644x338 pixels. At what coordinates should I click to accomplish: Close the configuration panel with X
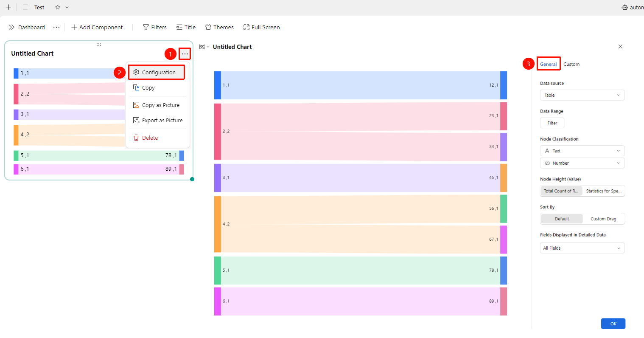pos(620,47)
